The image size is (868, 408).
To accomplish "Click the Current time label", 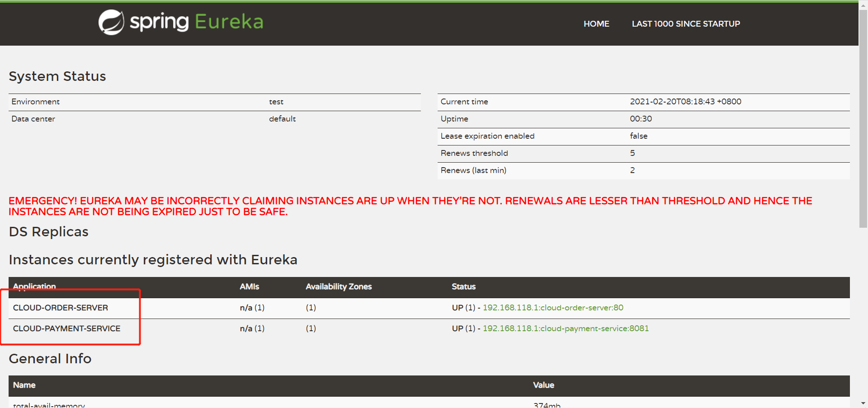I will tap(464, 102).
